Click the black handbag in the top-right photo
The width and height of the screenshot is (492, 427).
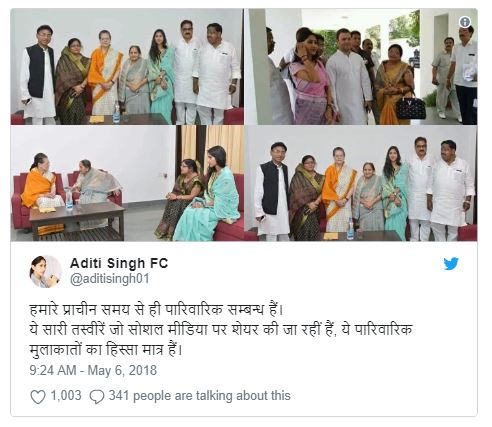pyautogui.click(x=411, y=107)
